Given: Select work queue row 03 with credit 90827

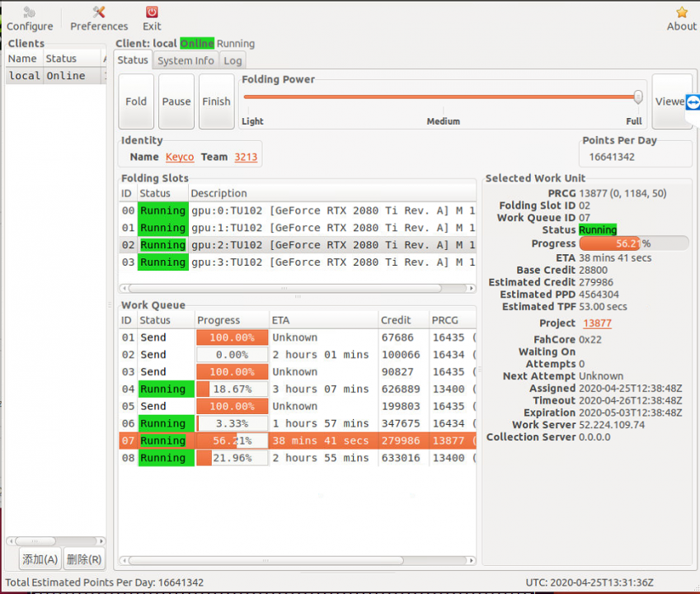Looking at the screenshot, I should tap(298, 371).
